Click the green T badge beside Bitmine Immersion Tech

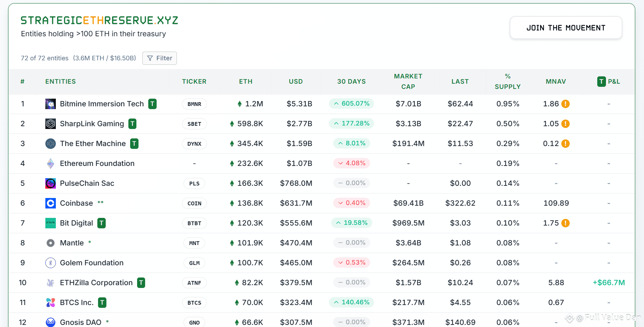(152, 104)
